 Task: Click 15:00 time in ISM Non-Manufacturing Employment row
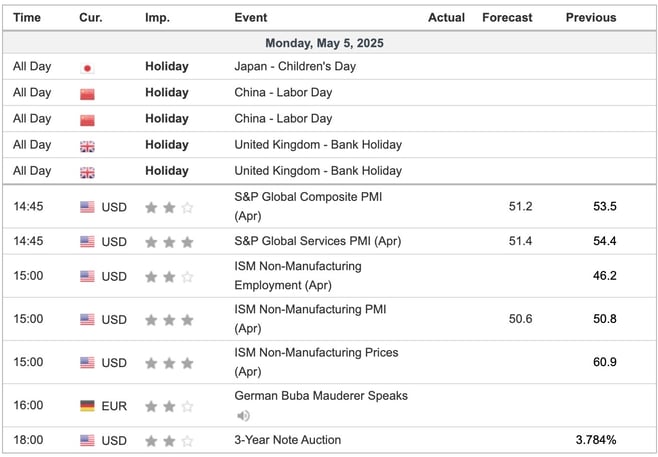click(x=28, y=276)
